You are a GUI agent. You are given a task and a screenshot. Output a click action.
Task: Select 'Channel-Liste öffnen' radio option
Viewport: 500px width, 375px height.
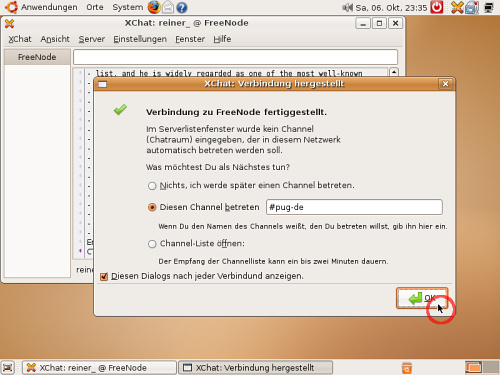[152, 244]
